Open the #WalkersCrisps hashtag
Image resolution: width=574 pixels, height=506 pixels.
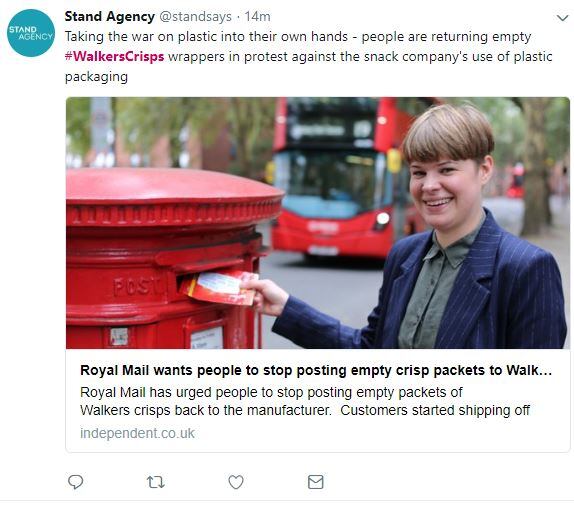(114, 57)
